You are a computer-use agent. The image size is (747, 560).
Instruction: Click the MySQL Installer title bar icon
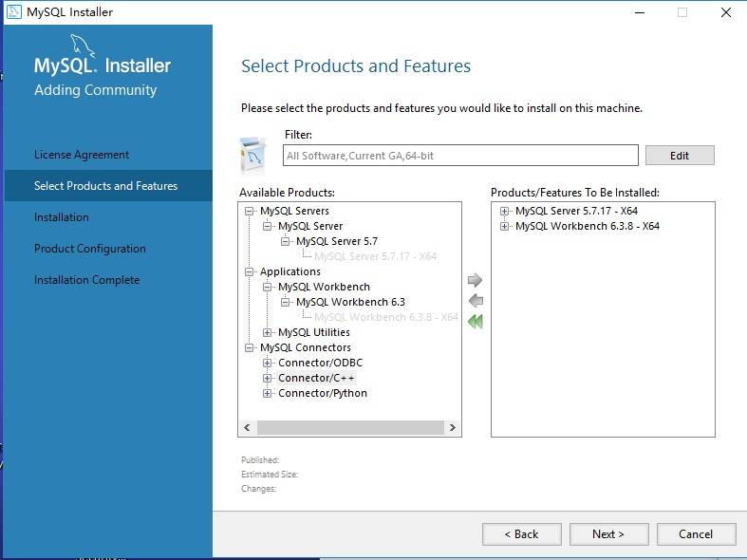tap(14, 11)
